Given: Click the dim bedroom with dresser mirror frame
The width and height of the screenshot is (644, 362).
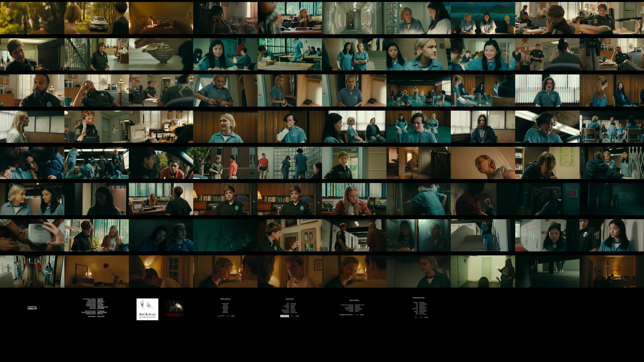Looking at the screenshot, I should click(97, 271).
